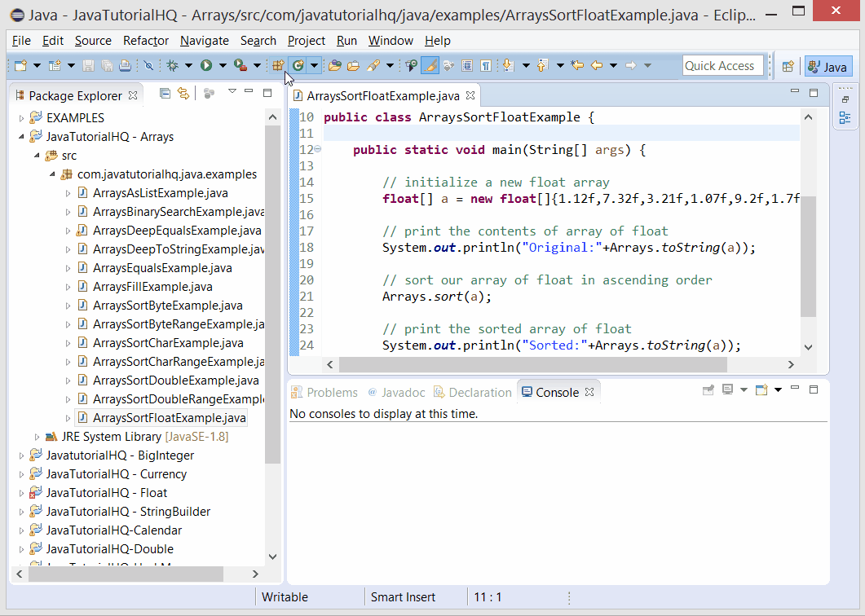The image size is (865, 616).
Task: Click the Previous Annotation icon
Action: (x=543, y=66)
